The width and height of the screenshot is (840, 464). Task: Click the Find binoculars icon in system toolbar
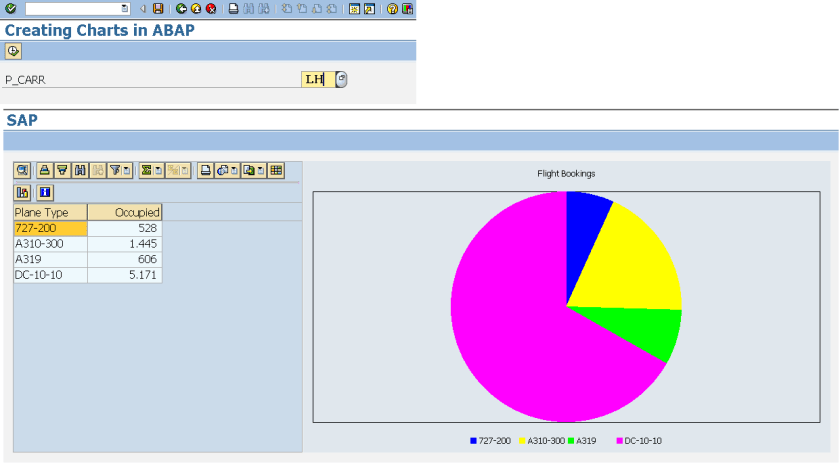249,9
